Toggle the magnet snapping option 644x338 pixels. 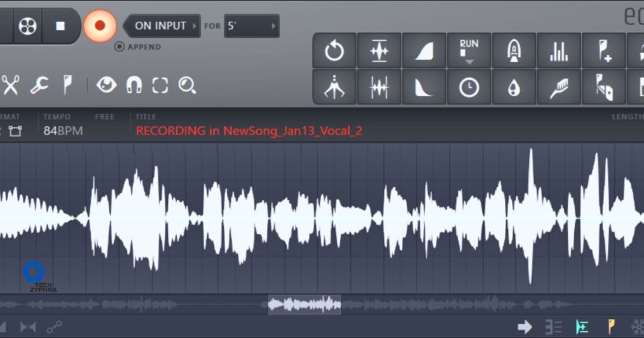(x=134, y=85)
